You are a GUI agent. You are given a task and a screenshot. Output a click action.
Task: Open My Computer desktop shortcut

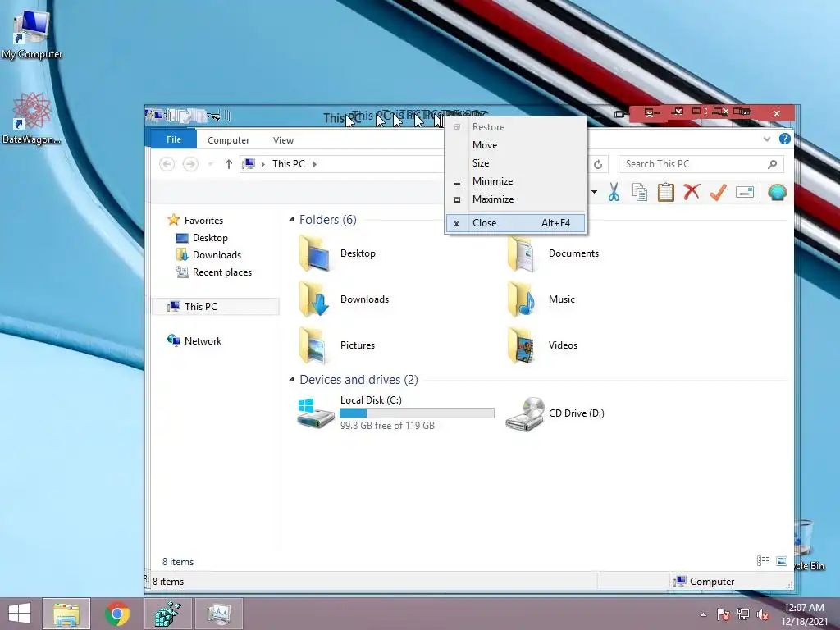click(x=32, y=34)
